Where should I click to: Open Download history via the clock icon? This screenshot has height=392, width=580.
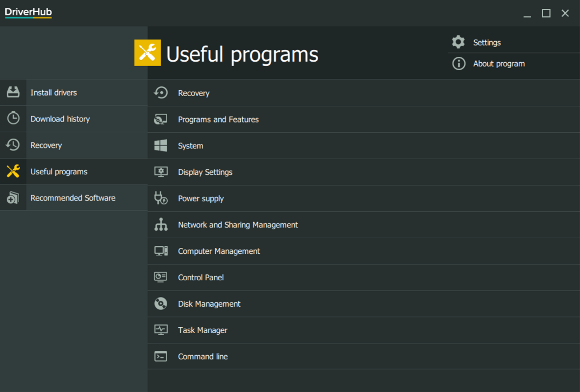(x=13, y=119)
